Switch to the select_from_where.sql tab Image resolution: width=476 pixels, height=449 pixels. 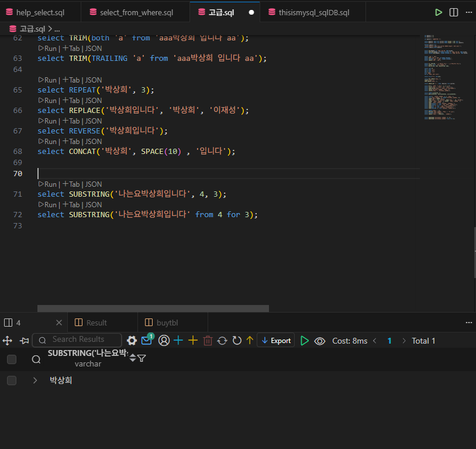[136, 12]
